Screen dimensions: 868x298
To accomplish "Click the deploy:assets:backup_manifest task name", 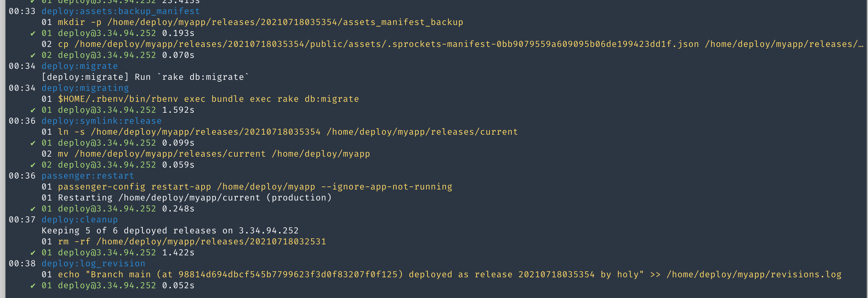I will pyautogui.click(x=121, y=12).
